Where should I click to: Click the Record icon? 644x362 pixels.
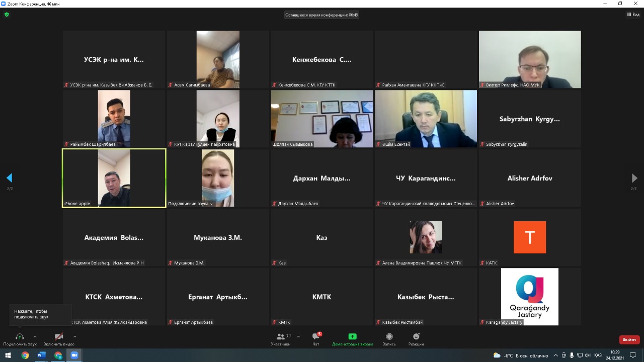[x=389, y=337]
